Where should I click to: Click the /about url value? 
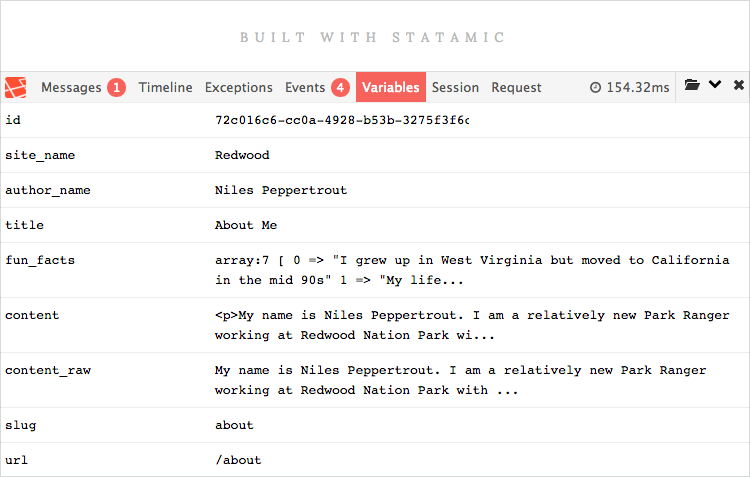[238, 460]
